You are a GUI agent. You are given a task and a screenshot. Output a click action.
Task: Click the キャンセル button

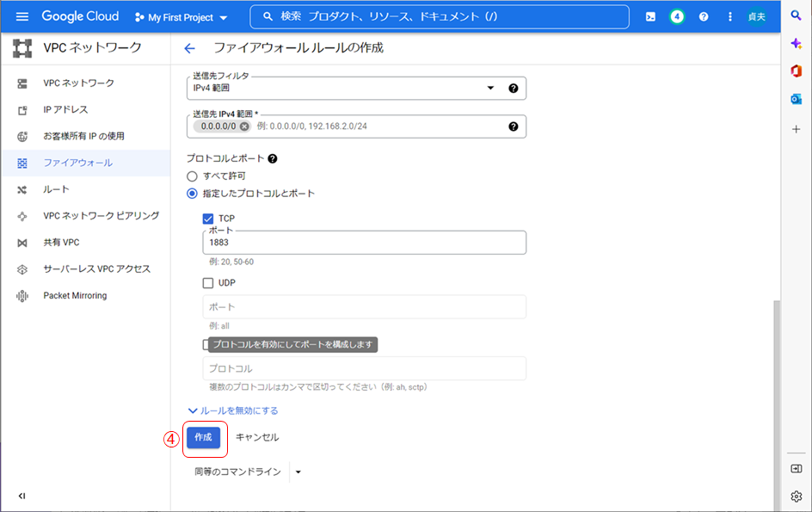point(257,437)
